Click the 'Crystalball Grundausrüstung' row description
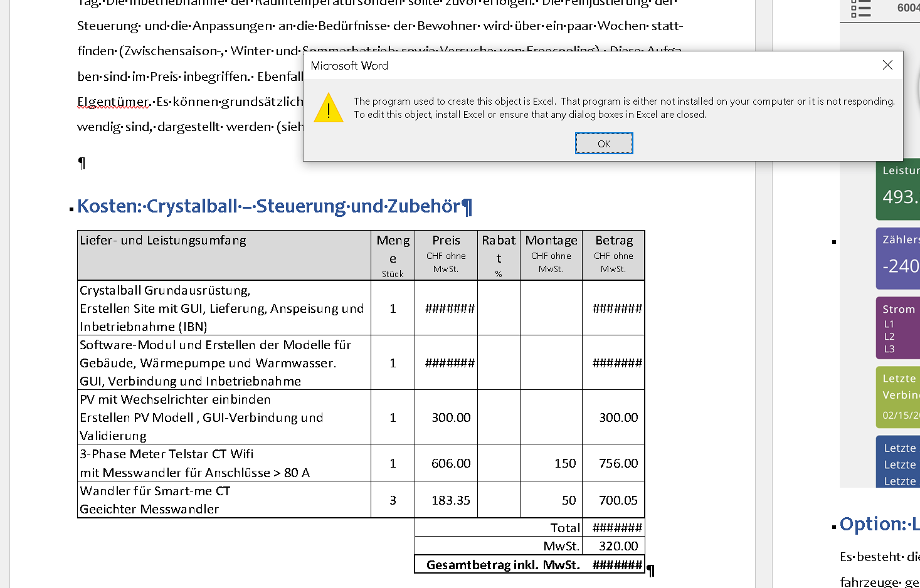920x588 pixels. point(224,308)
